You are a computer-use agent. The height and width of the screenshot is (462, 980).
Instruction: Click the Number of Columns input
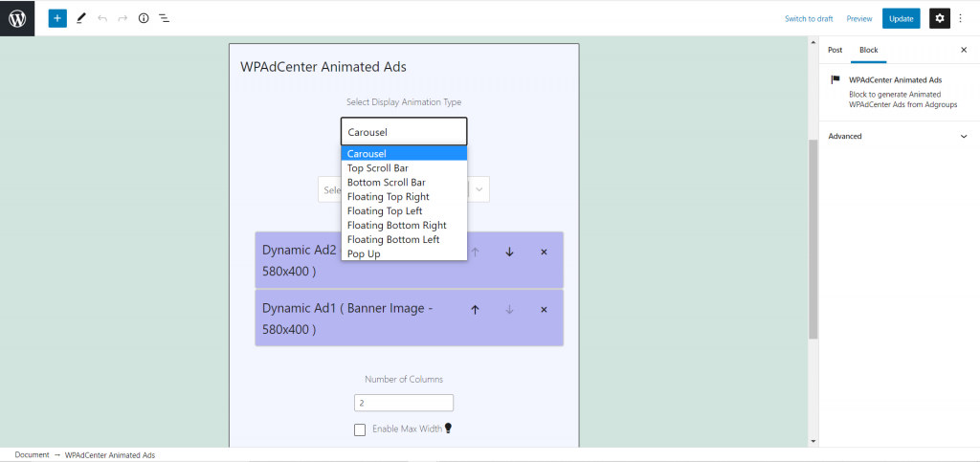[404, 404]
